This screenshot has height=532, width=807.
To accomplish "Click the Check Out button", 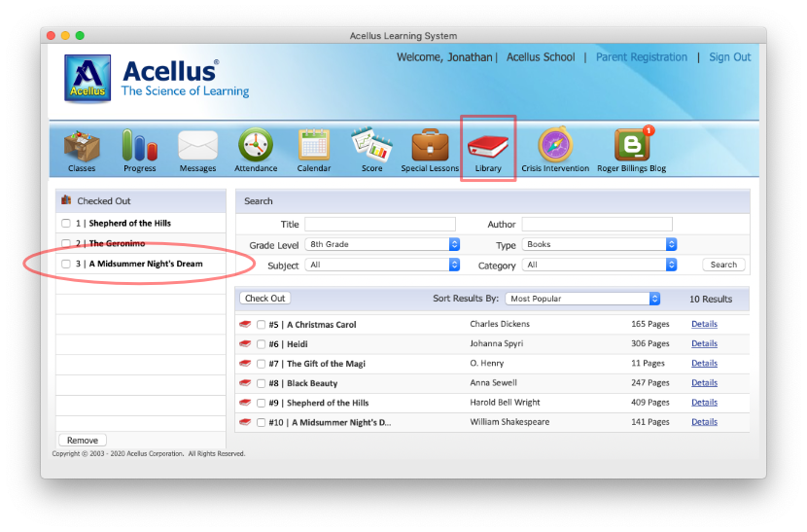I will [265, 299].
